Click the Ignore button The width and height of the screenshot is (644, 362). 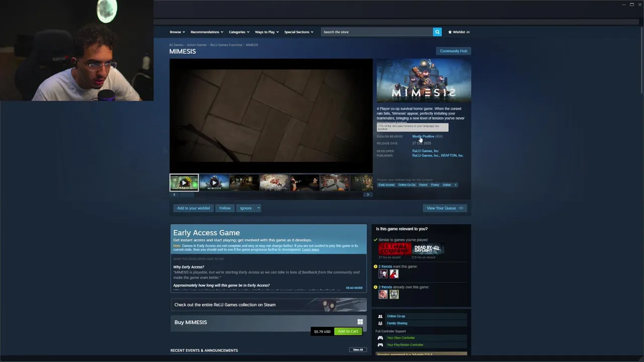point(246,208)
